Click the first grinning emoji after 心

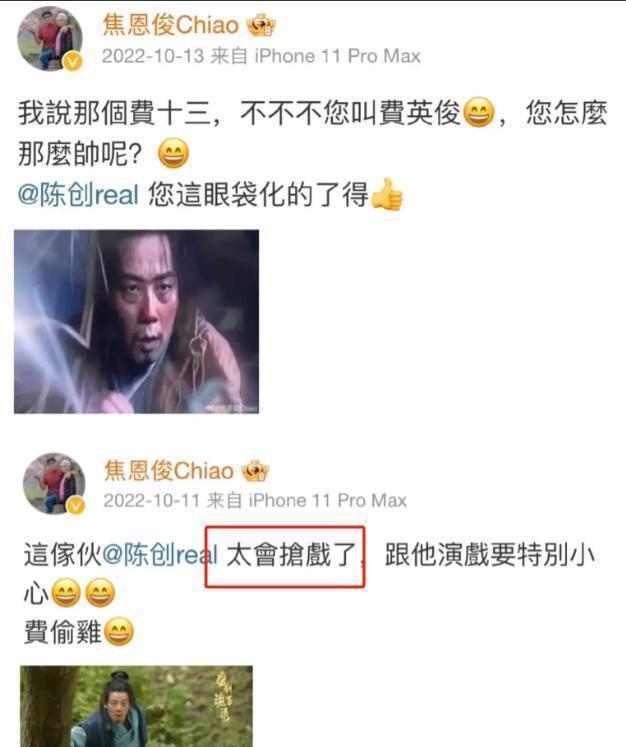pos(65,593)
